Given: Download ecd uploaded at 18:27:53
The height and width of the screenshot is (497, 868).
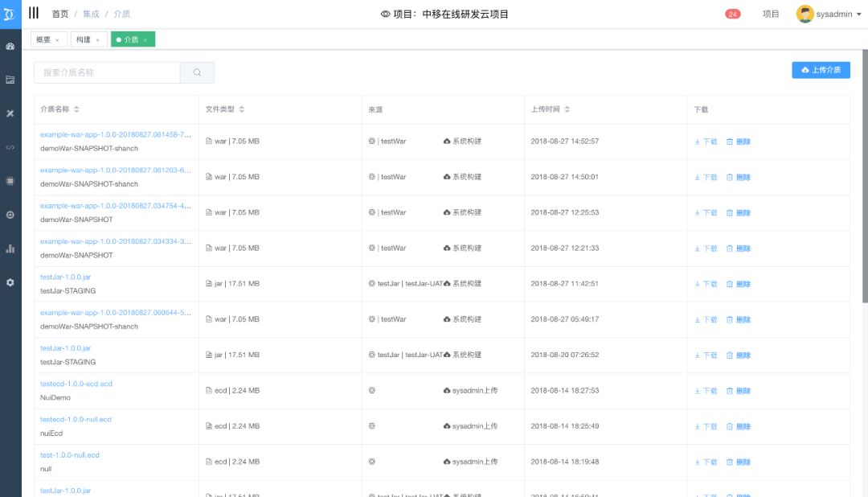Looking at the screenshot, I should point(706,391).
